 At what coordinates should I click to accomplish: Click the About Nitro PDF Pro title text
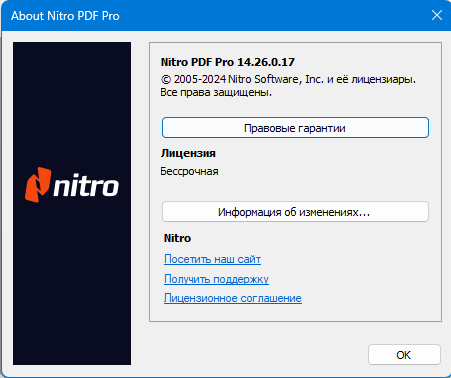[x=65, y=16]
